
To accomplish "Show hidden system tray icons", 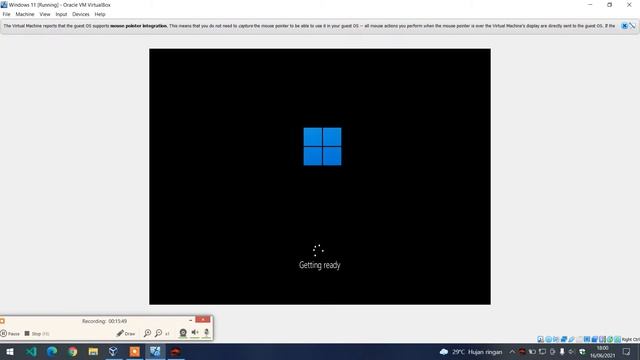I will coord(512,351).
